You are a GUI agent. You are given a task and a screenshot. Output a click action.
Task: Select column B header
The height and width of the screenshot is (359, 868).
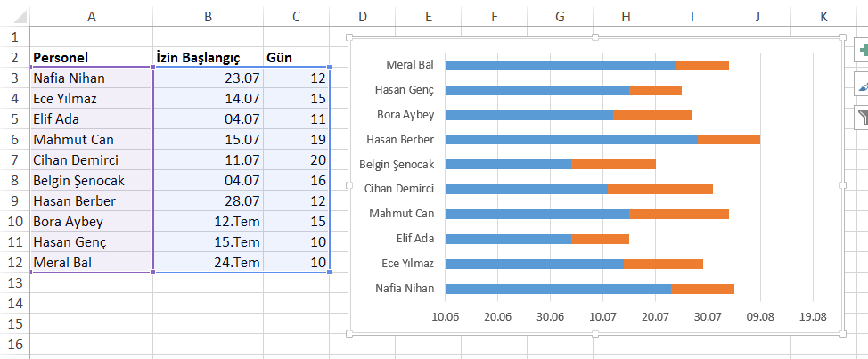(208, 17)
